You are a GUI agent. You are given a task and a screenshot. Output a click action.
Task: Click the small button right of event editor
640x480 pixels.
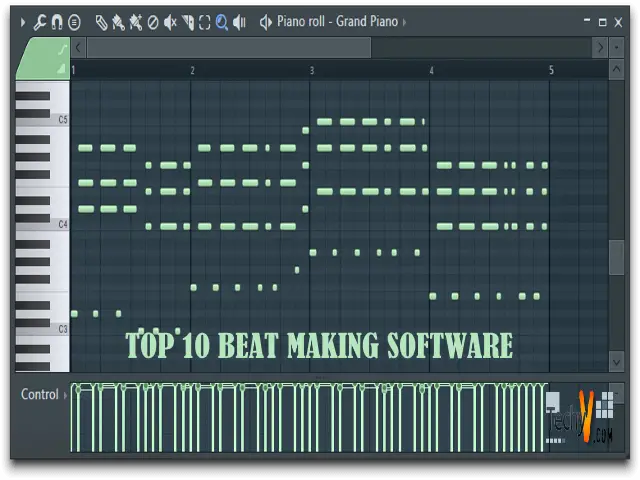click(617, 393)
